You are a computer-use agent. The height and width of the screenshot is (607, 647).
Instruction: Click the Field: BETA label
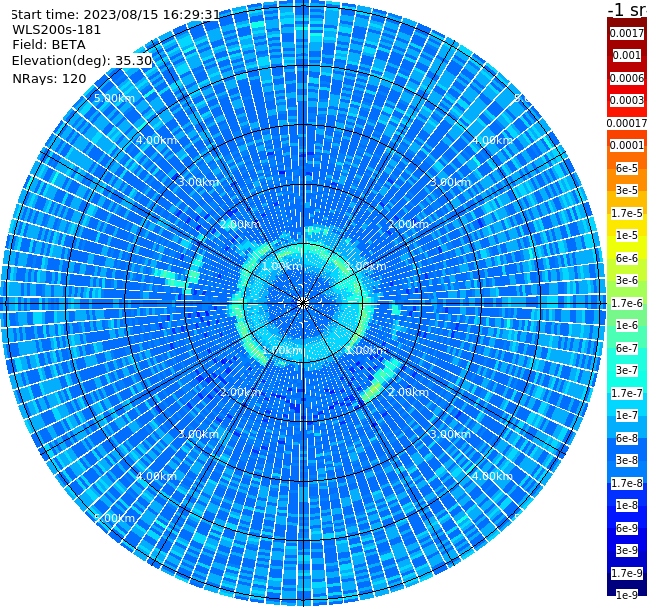coord(49,45)
